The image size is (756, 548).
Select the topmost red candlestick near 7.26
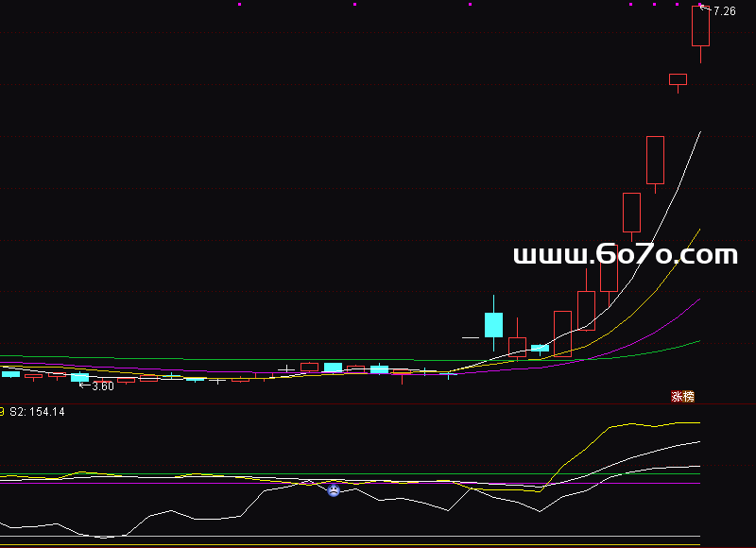pos(700,26)
